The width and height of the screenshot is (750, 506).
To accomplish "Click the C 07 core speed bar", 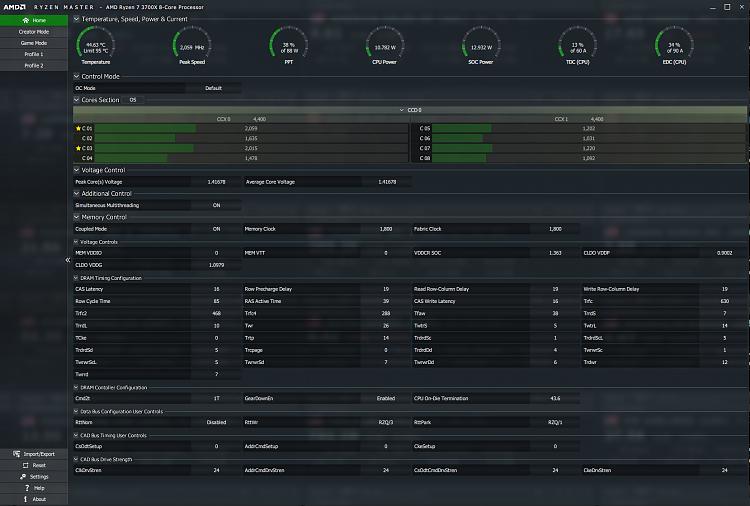I will (589, 148).
